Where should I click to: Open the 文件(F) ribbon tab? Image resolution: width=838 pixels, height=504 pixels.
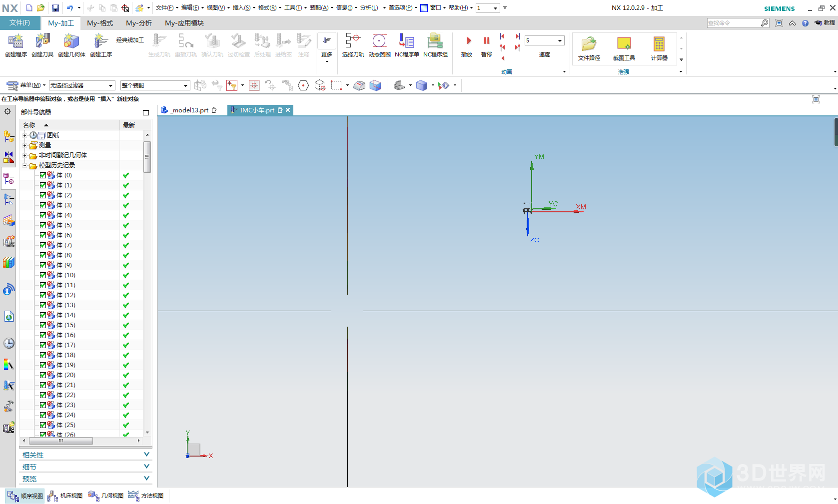(20, 23)
